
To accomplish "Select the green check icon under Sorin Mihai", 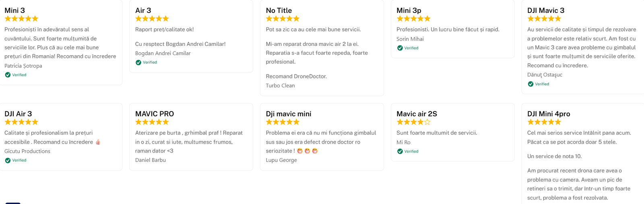I will pyautogui.click(x=400, y=48).
